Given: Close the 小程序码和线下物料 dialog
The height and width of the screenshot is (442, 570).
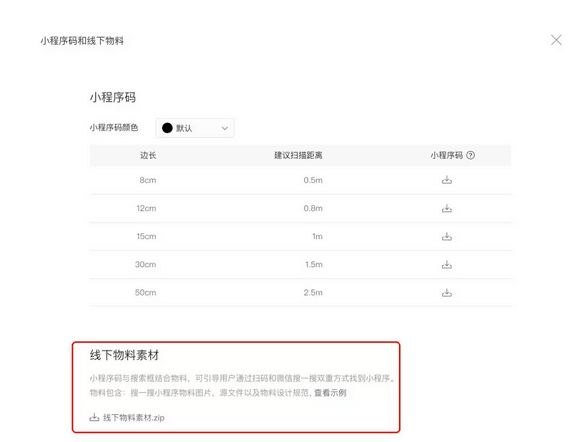Looking at the screenshot, I should (556, 40).
